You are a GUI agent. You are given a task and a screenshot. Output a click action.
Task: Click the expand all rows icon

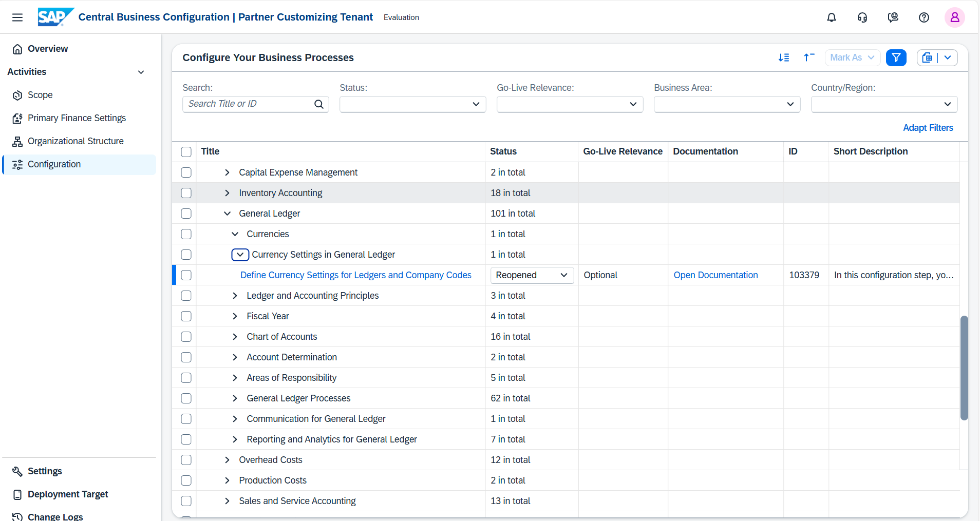point(784,57)
